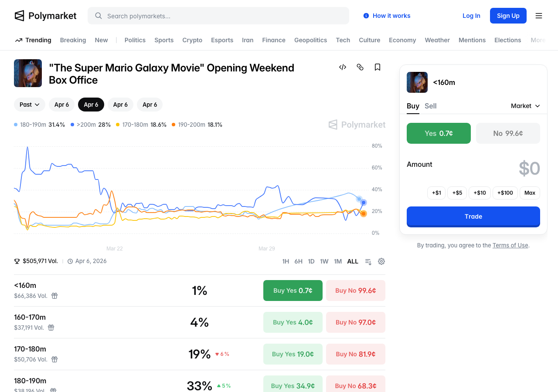Viewport: 558px width, 392px height.
Task: Open the Crypto category
Action: coord(192,40)
